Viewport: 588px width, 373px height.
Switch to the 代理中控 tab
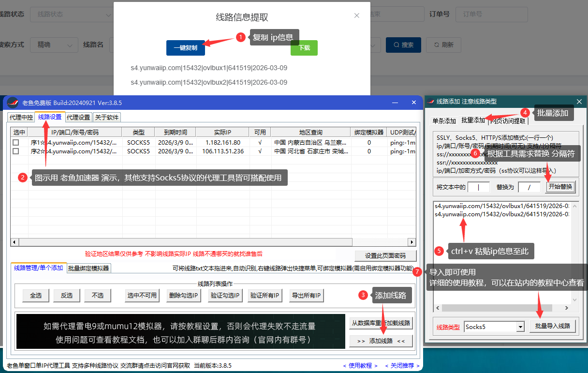pos(21,117)
